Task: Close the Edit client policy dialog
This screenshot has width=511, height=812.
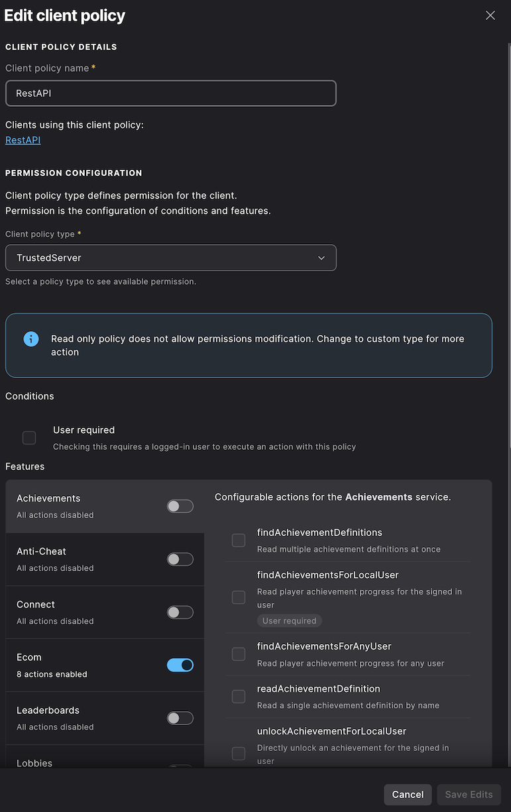Action: click(490, 15)
